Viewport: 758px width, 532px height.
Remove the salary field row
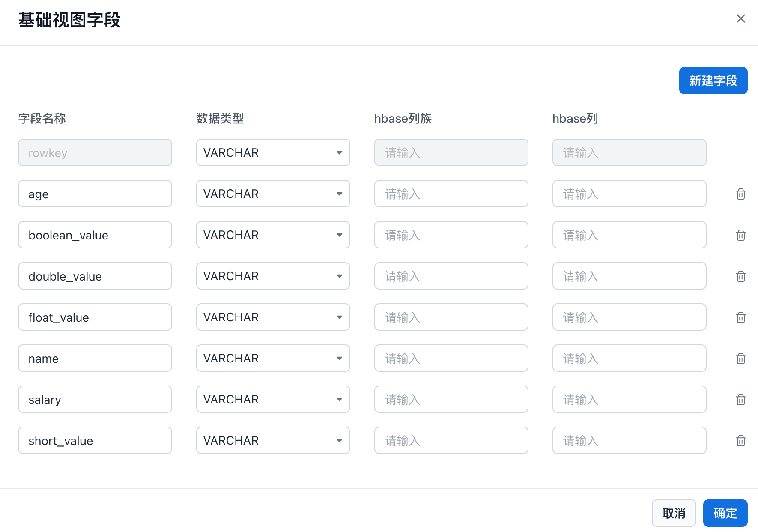pos(740,400)
